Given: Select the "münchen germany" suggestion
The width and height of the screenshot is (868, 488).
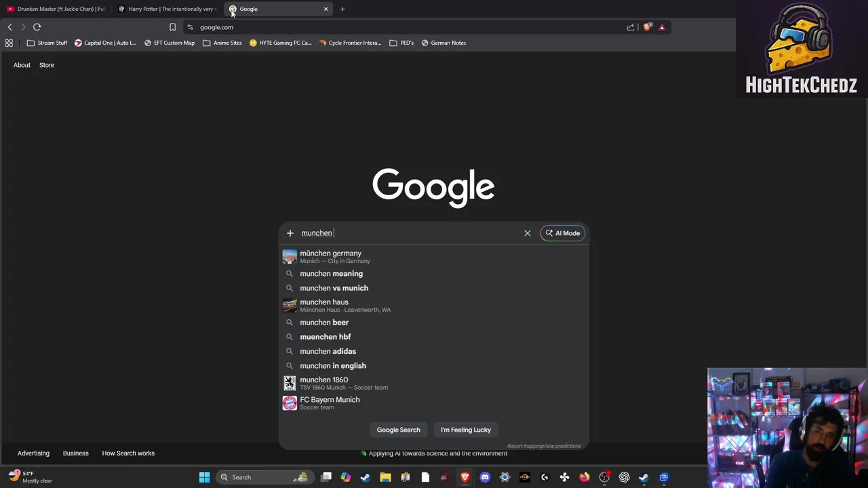Looking at the screenshot, I should coord(434,256).
